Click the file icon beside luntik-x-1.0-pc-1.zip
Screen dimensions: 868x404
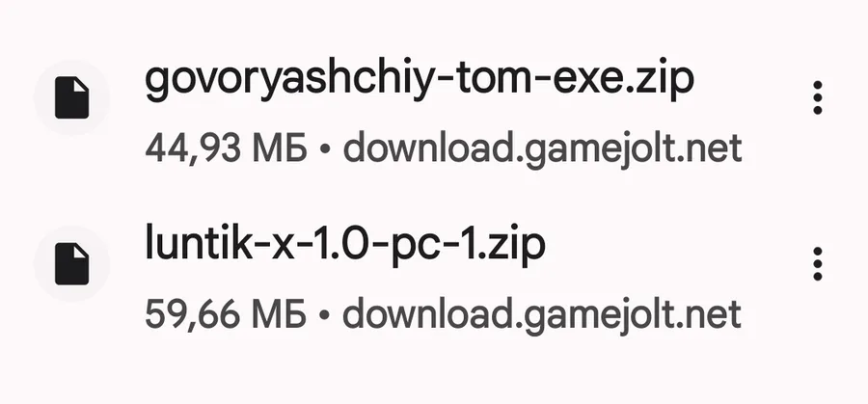[x=71, y=264]
